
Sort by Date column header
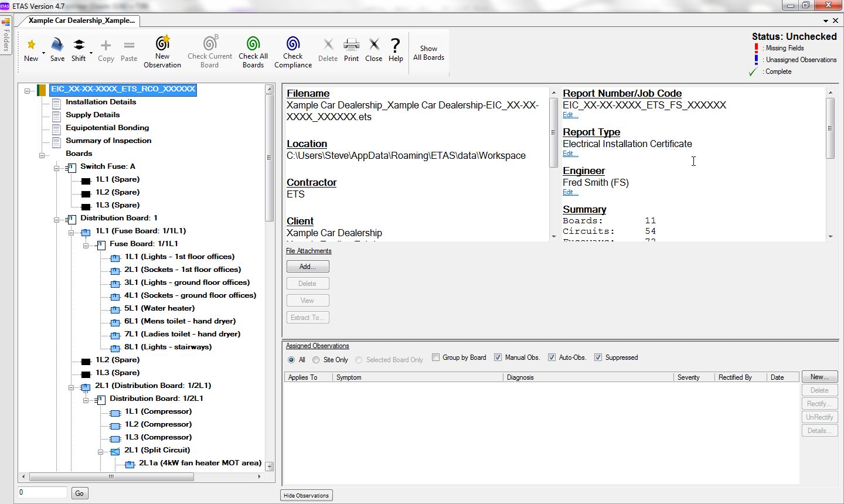[783, 377]
